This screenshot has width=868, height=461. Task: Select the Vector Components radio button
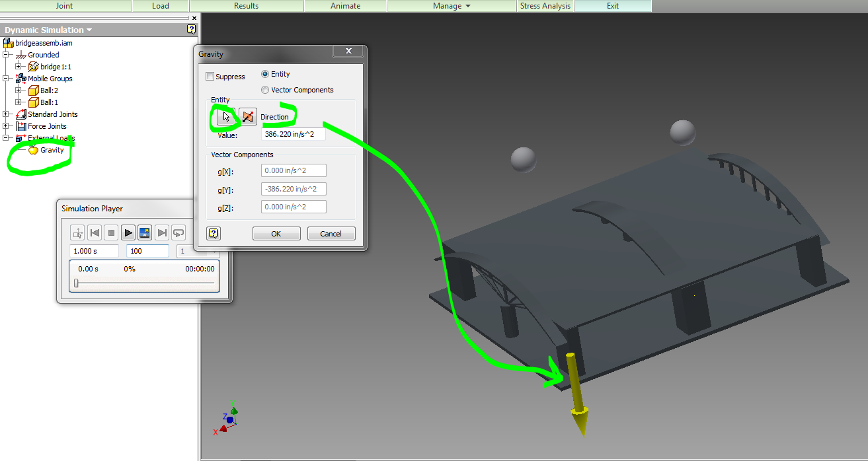tap(265, 90)
